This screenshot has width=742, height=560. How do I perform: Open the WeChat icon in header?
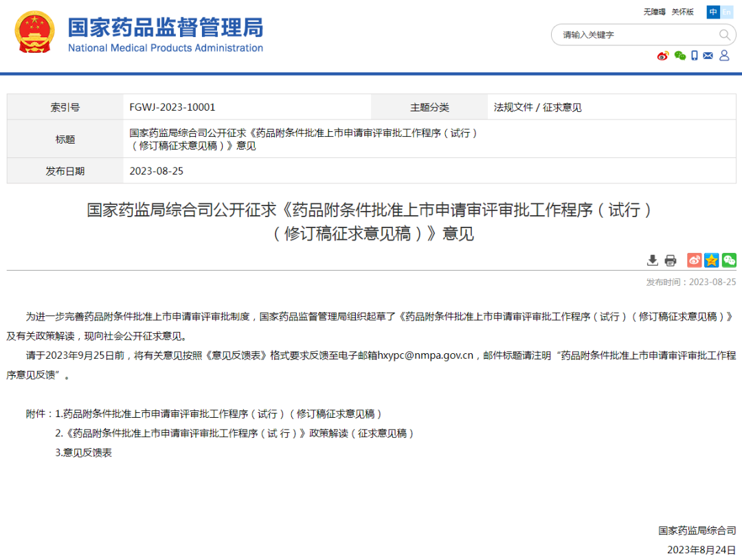click(x=680, y=56)
